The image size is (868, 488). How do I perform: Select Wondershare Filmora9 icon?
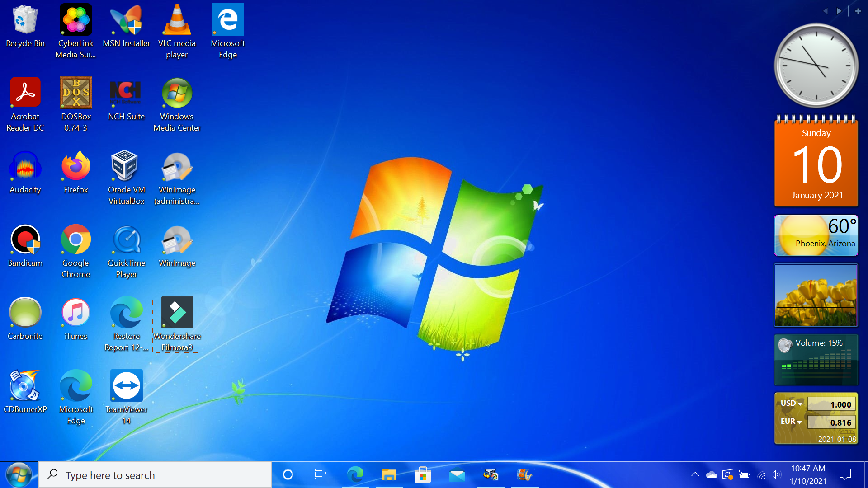pyautogui.click(x=177, y=324)
